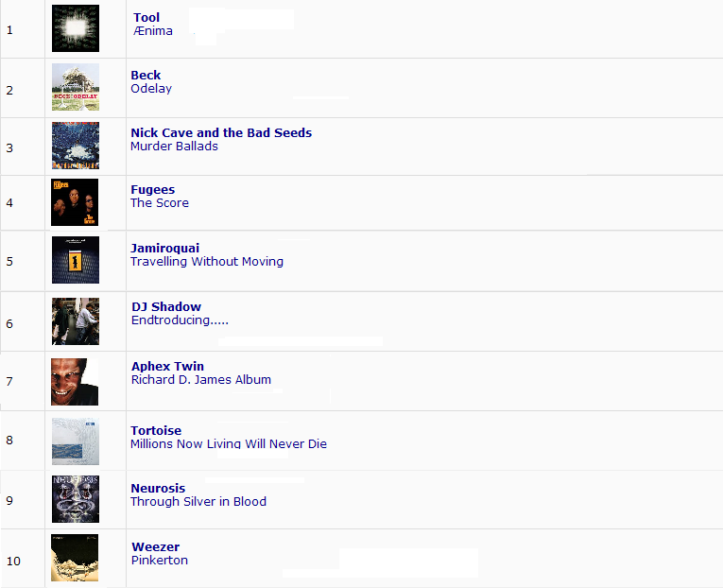723x588 pixels.
Task: Click the Fugees The Score cover thumbnail
Action: click(x=75, y=202)
